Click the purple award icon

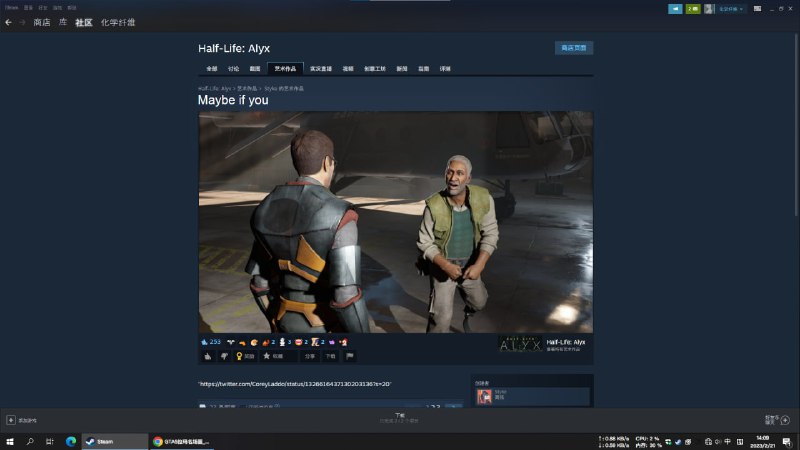coord(332,342)
